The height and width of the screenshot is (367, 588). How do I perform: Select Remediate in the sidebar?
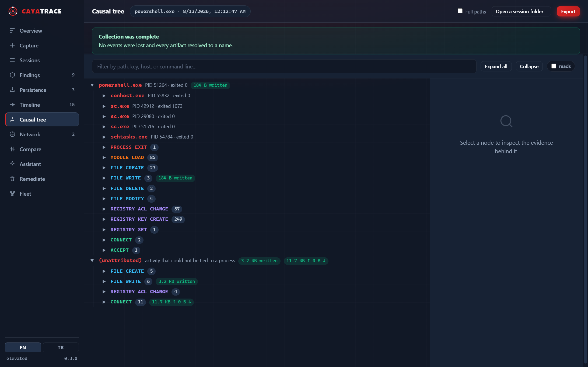[42, 179]
